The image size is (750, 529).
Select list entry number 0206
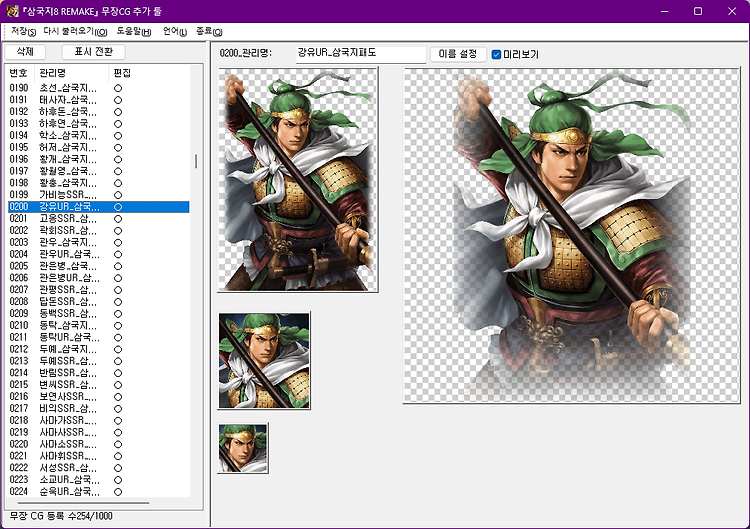[99, 278]
